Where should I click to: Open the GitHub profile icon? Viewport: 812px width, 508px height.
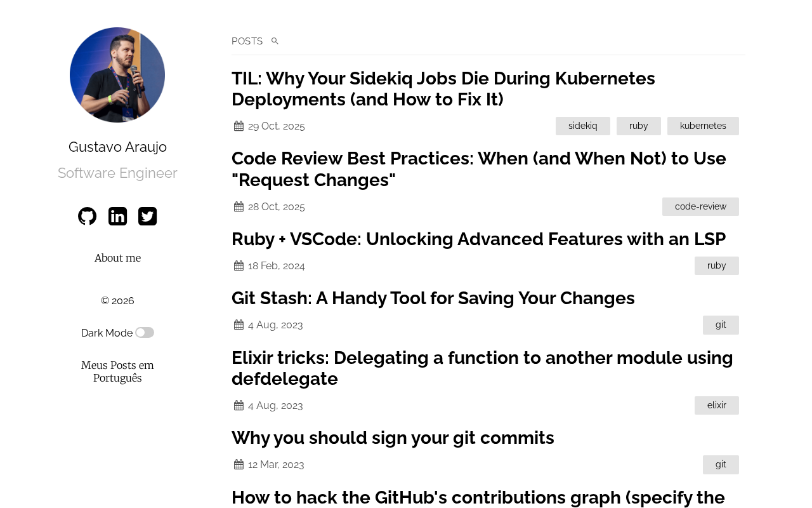pyautogui.click(x=88, y=217)
